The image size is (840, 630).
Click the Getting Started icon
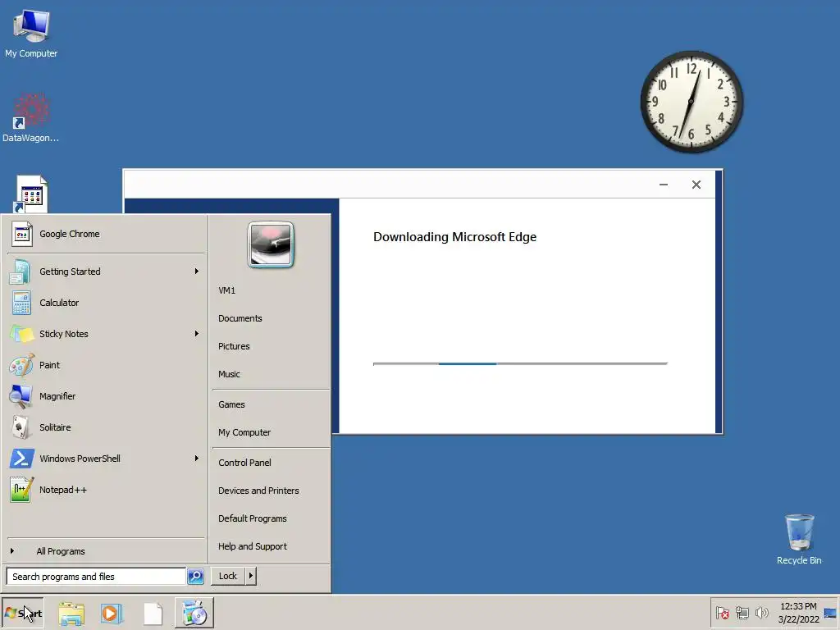[x=21, y=272]
